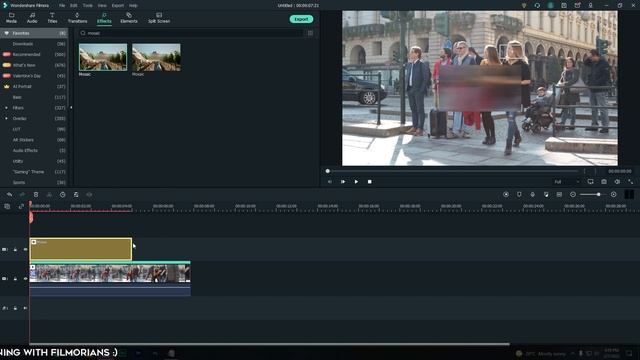Open the Titles tab
The width and height of the screenshot is (640, 360).
click(52, 18)
